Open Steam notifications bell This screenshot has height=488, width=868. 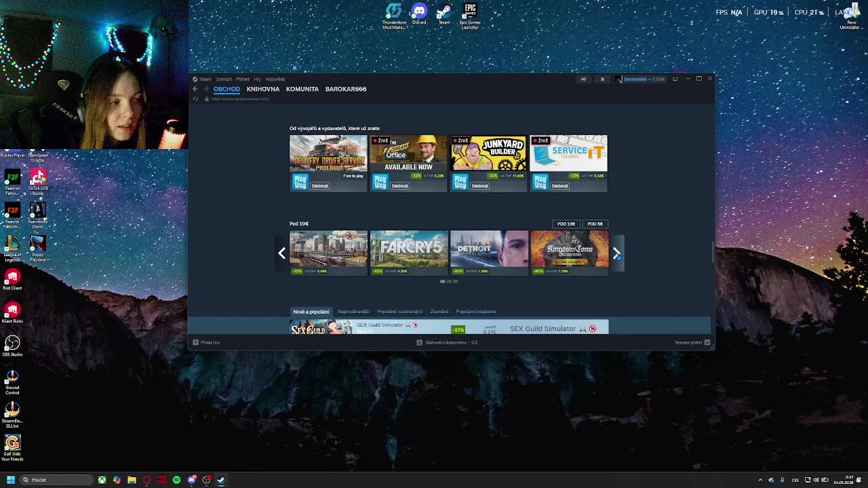[602, 79]
